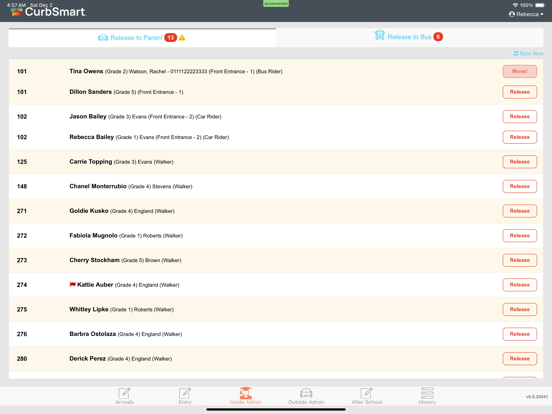Select the Carrie Topping name

(90, 162)
